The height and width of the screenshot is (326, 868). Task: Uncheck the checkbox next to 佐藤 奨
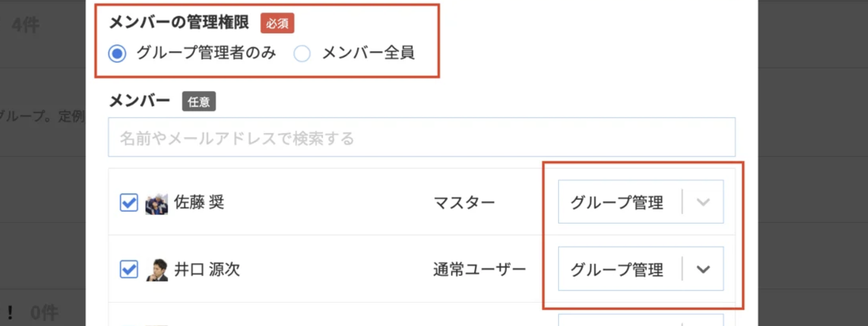click(x=129, y=203)
